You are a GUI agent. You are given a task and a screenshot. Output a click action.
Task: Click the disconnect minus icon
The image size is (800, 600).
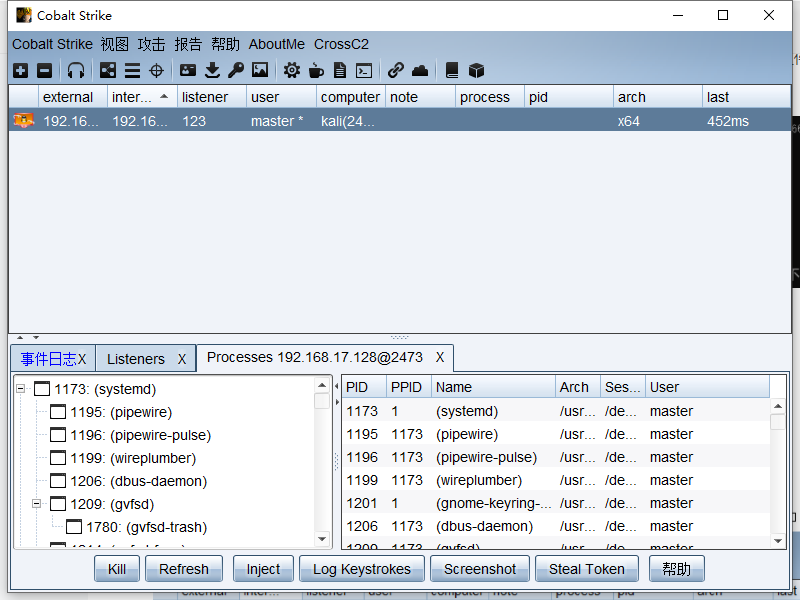[x=44, y=70]
